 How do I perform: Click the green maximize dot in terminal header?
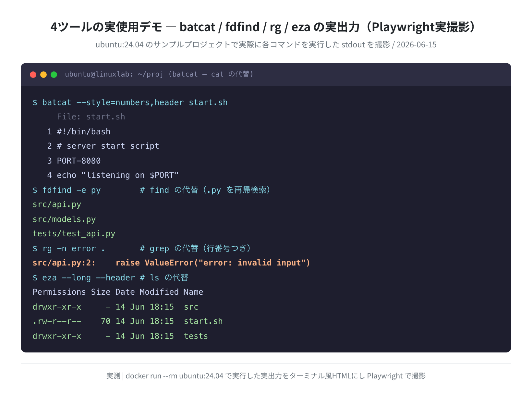[x=54, y=75]
